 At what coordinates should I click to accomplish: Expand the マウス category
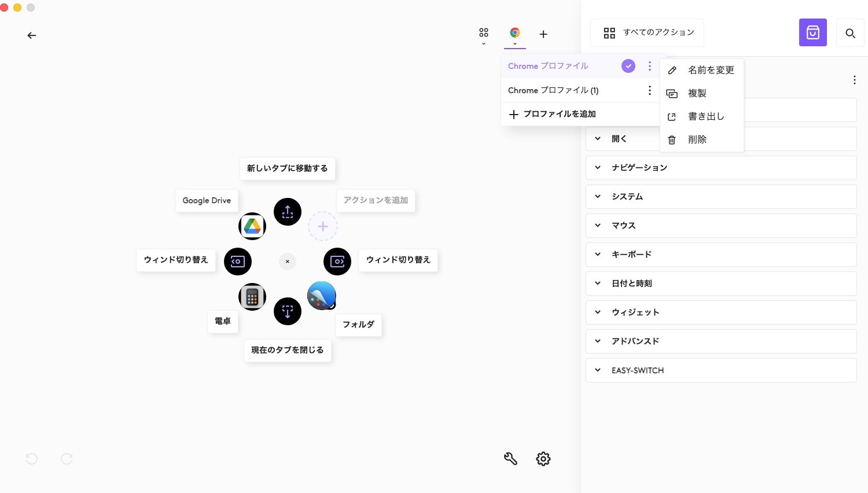[721, 226]
